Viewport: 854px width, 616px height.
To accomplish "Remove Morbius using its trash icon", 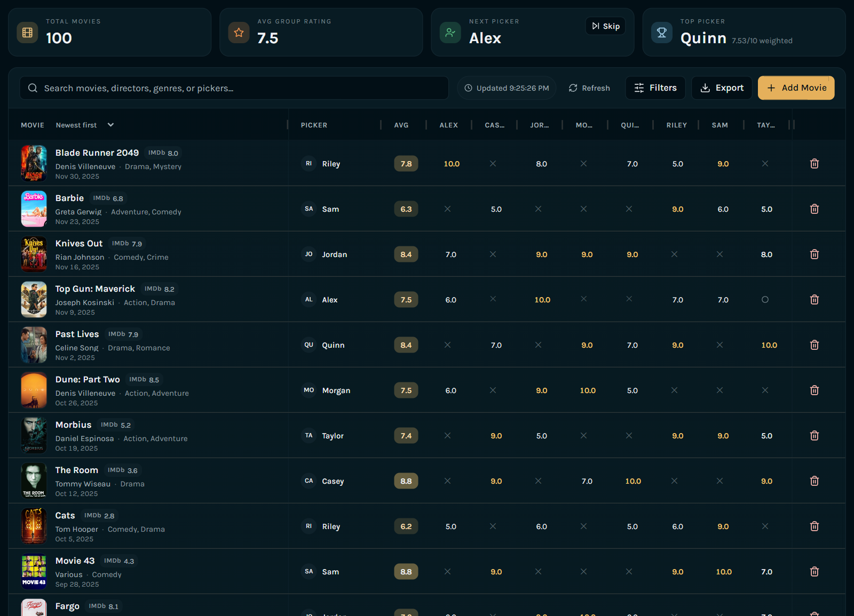I will point(814,436).
